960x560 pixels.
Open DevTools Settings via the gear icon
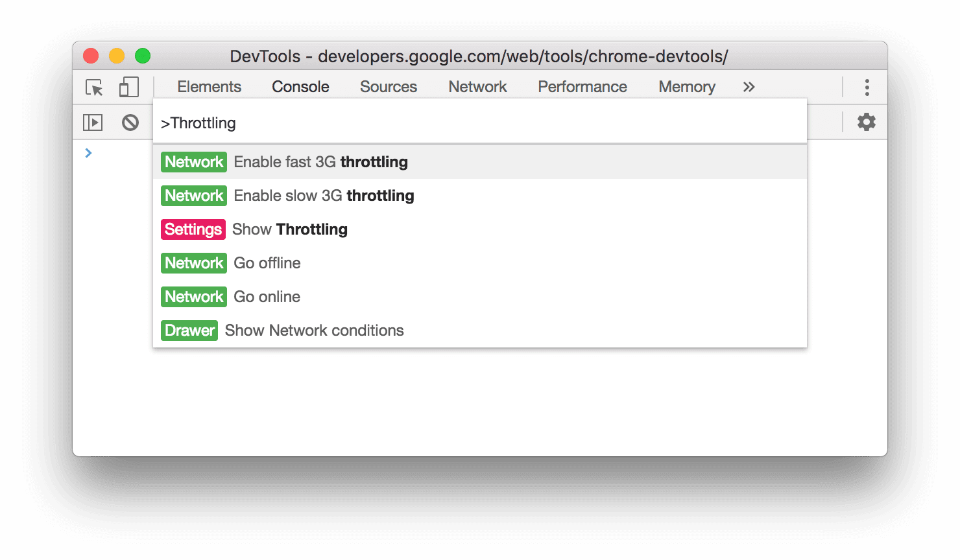866,121
